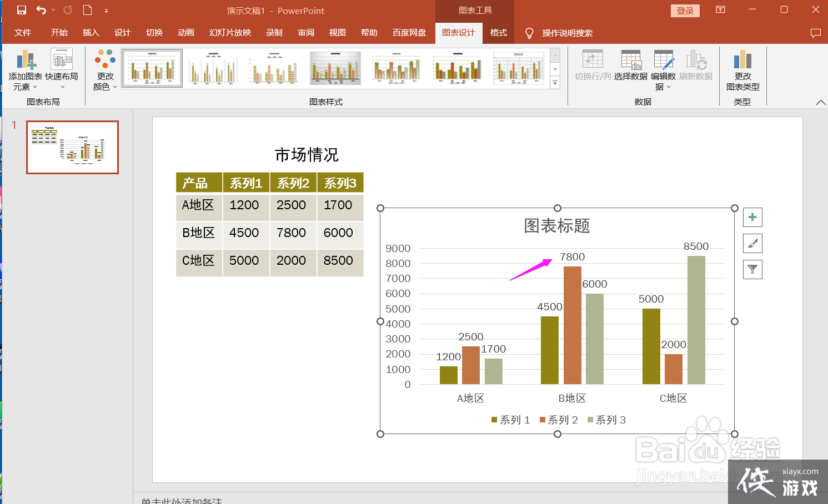Open the 添加图表元素 menu
Image resolution: width=828 pixels, height=504 pixels.
click(26, 70)
